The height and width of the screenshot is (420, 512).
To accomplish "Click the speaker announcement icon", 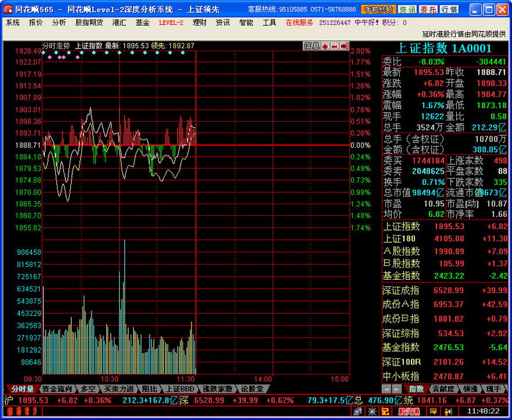I will tap(449, 412).
